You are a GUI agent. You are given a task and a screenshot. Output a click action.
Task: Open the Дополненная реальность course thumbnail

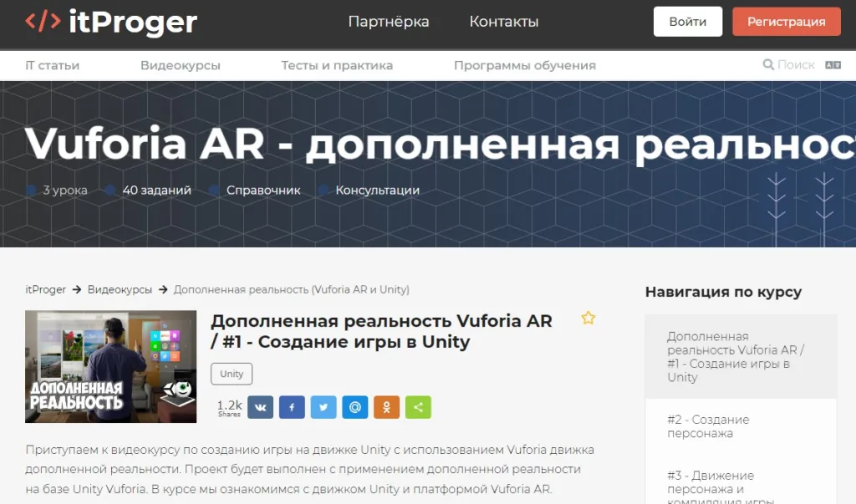(x=111, y=366)
